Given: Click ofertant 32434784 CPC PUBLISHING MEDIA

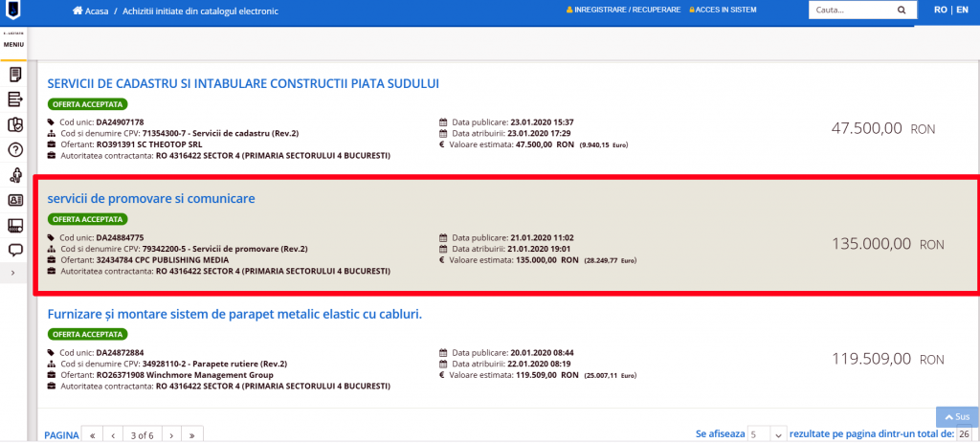Looking at the screenshot, I should tap(161, 259).
